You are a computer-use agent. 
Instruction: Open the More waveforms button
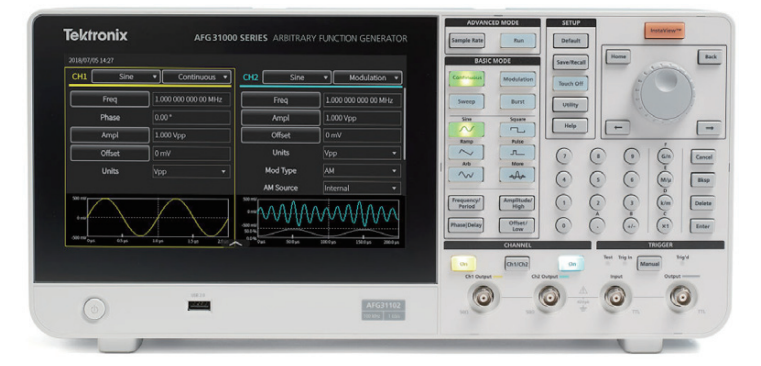point(517,175)
